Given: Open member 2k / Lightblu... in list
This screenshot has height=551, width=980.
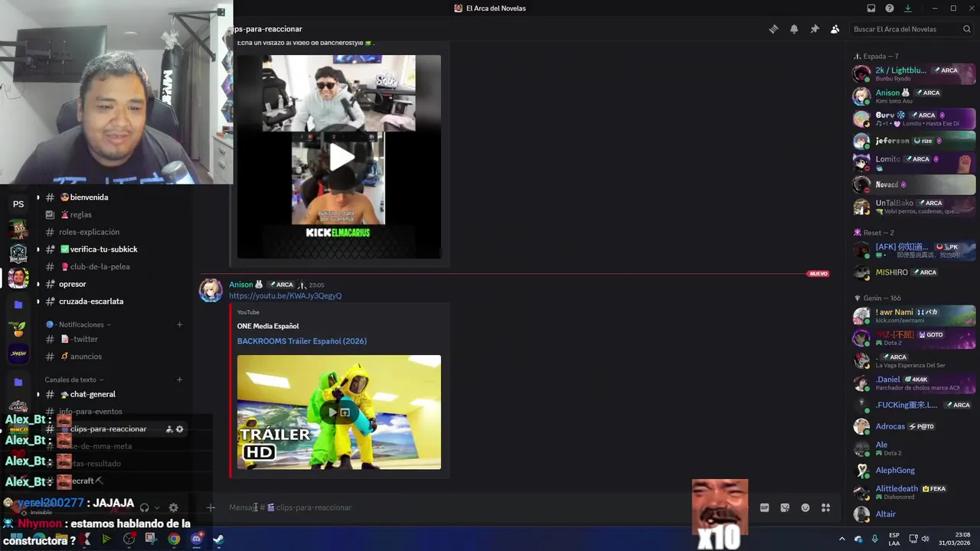Looking at the screenshot, I should point(914,73).
